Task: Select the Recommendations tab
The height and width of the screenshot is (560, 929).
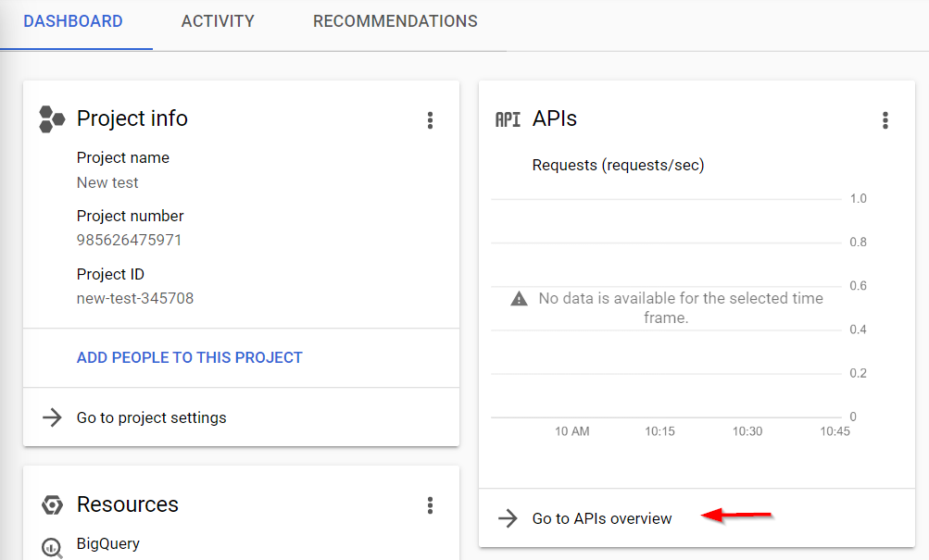Action: coord(395,21)
